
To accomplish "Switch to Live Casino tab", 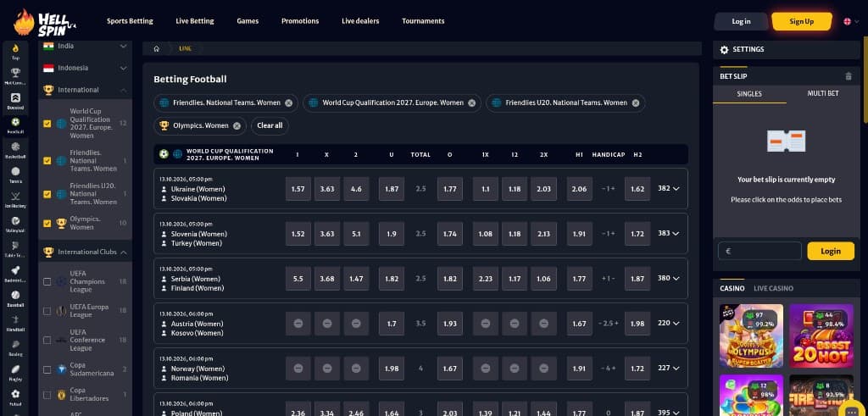I will pos(773,288).
